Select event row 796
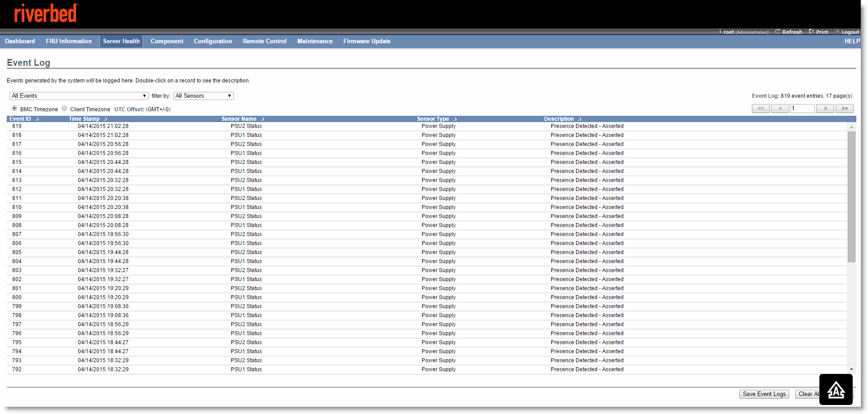 coord(427,333)
